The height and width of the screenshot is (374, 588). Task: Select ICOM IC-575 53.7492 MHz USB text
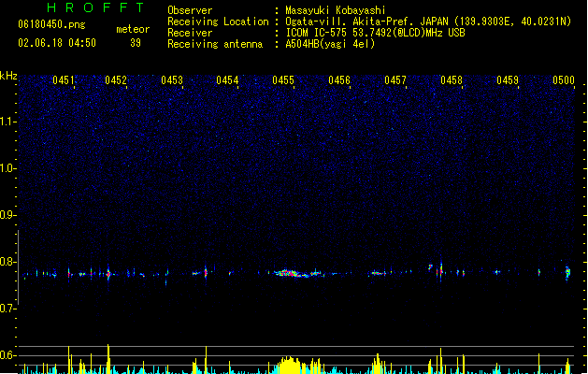click(x=376, y=33)
